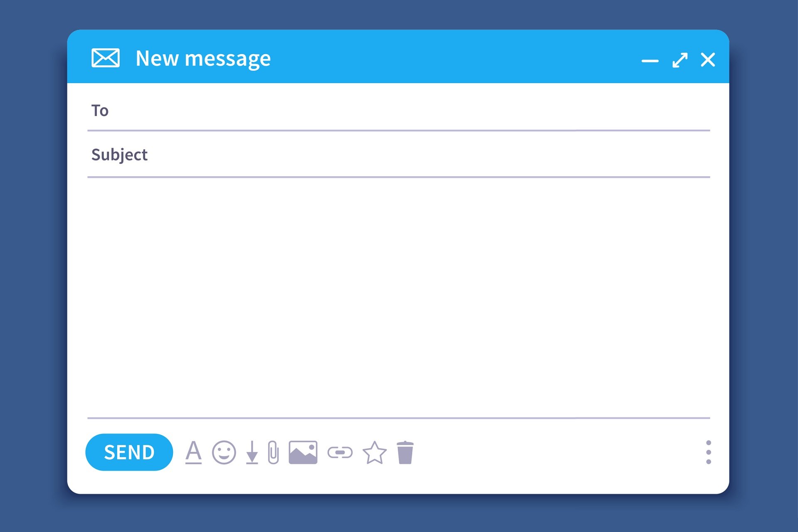The width and height of the screenshot is (798, 532).
Task: Select the email compose envelope icon
Action: point(105,58)
